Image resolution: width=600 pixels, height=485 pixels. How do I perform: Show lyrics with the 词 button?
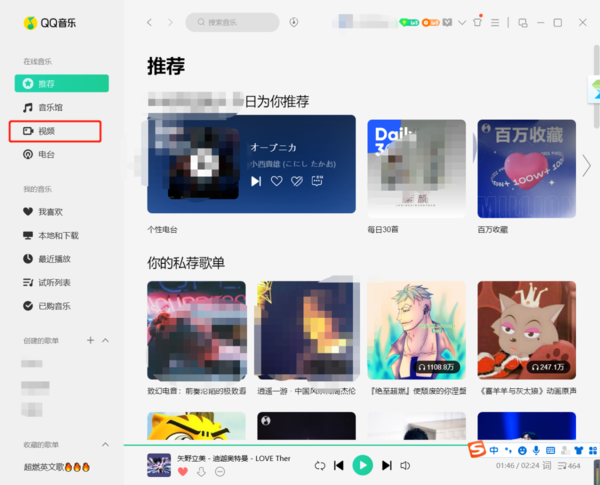(x=547, y=466)
